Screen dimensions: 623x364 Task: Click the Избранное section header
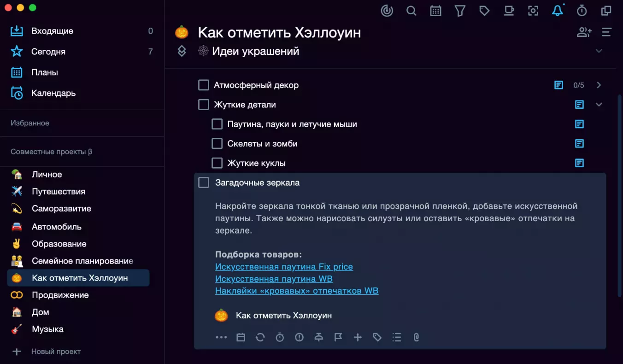point(30,123)
